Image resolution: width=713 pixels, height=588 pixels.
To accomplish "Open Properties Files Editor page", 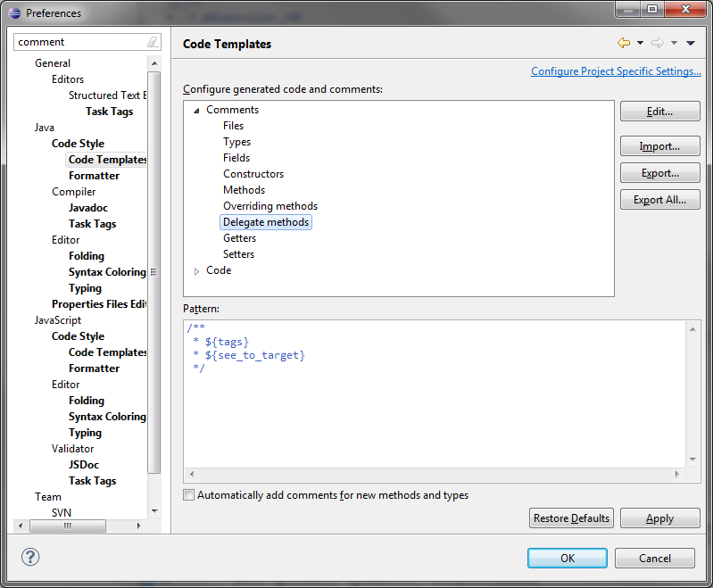I will pos(99,304).
